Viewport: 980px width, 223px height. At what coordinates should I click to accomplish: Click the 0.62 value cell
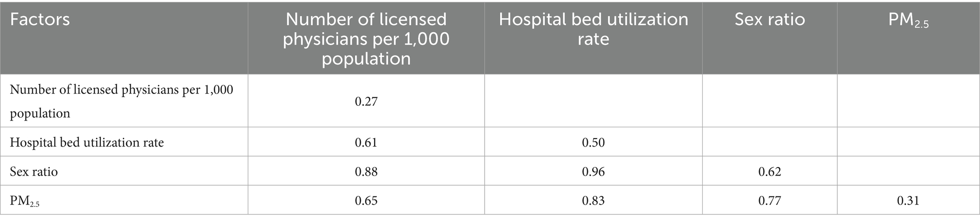pyautogui.click(x=769, y=171)
